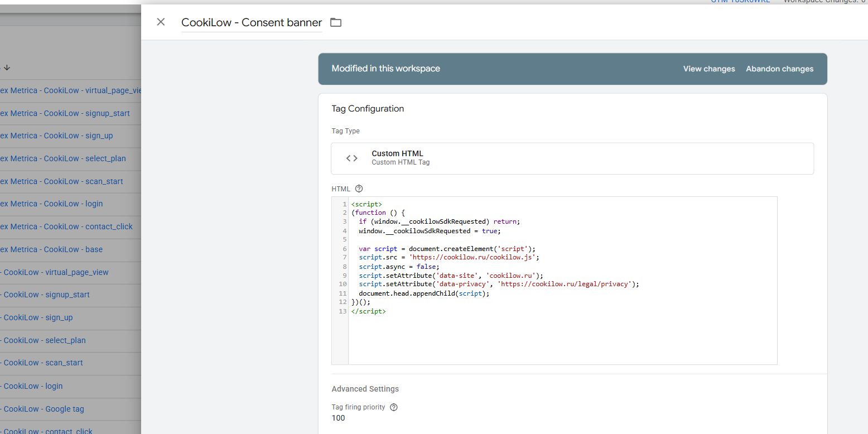Open Metrica - CookiLow - virtual_page_view tag
The width and height of the screenshot is (868, 434).
[71, 90]
